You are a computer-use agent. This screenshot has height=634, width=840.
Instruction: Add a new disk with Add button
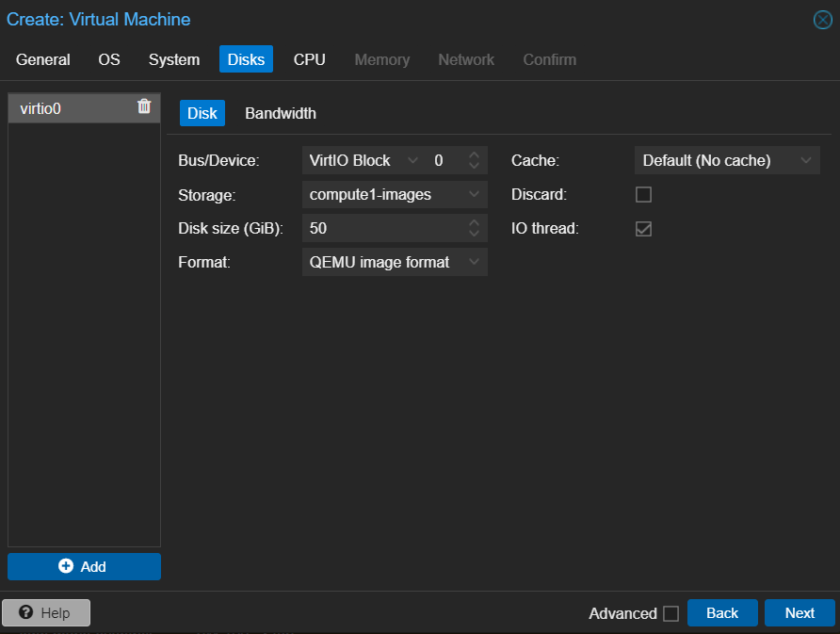(84, 566)
